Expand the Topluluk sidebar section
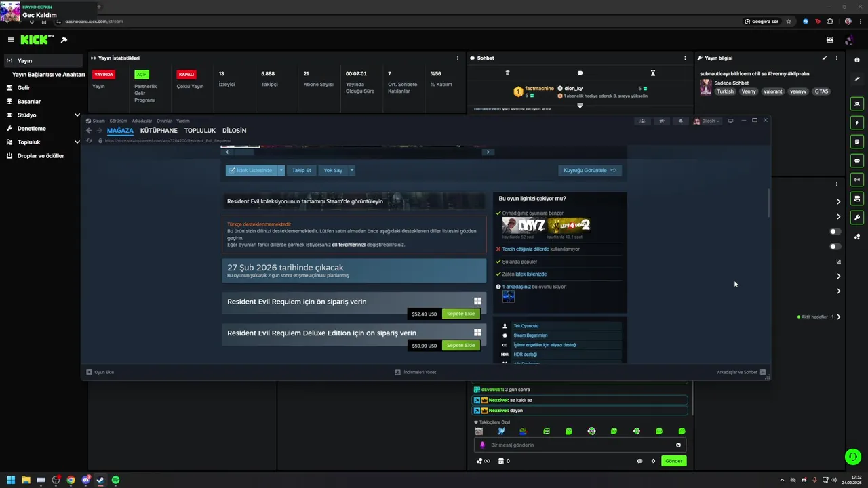 point(77,142)
